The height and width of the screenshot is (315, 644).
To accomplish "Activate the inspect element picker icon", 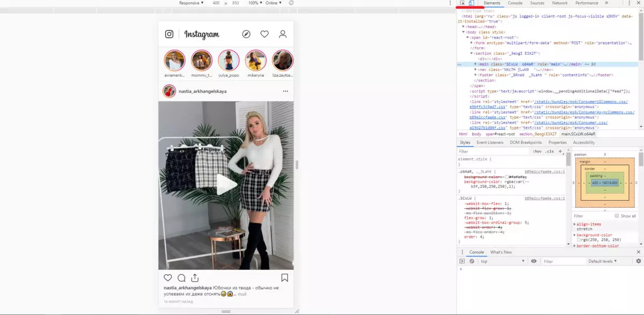I will tap(462, 3).
